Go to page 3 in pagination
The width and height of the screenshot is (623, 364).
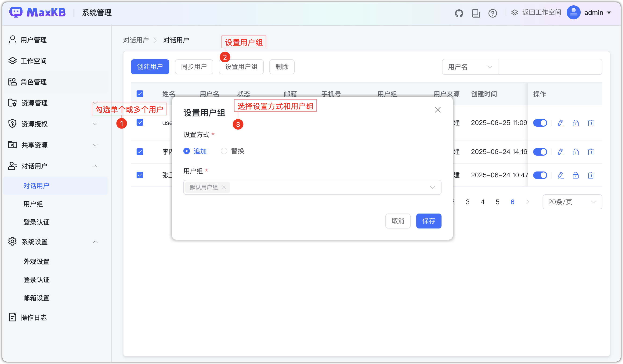click(x=467, y=202)
